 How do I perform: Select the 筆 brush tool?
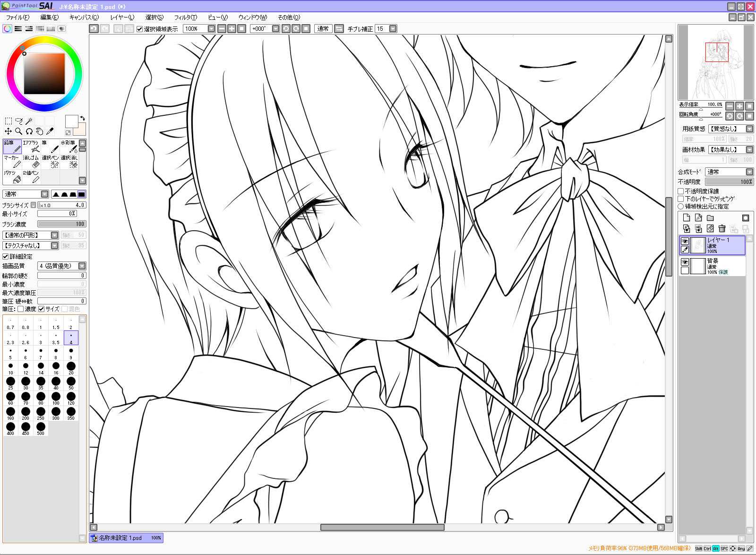50,147
